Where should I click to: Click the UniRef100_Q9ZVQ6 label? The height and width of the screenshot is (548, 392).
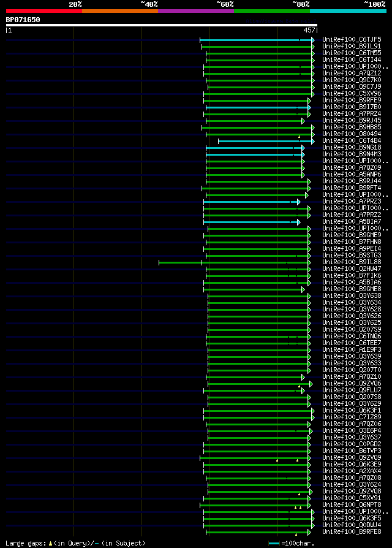click(x=352, y=384)
